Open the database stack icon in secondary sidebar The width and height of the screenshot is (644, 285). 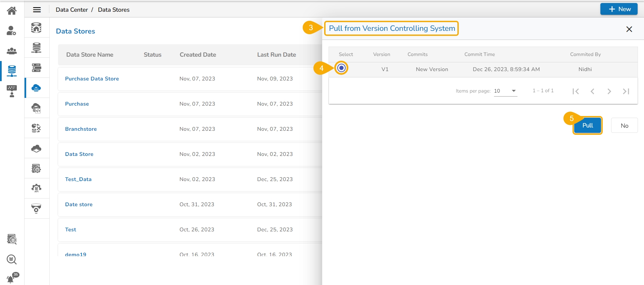click(36, 48)
